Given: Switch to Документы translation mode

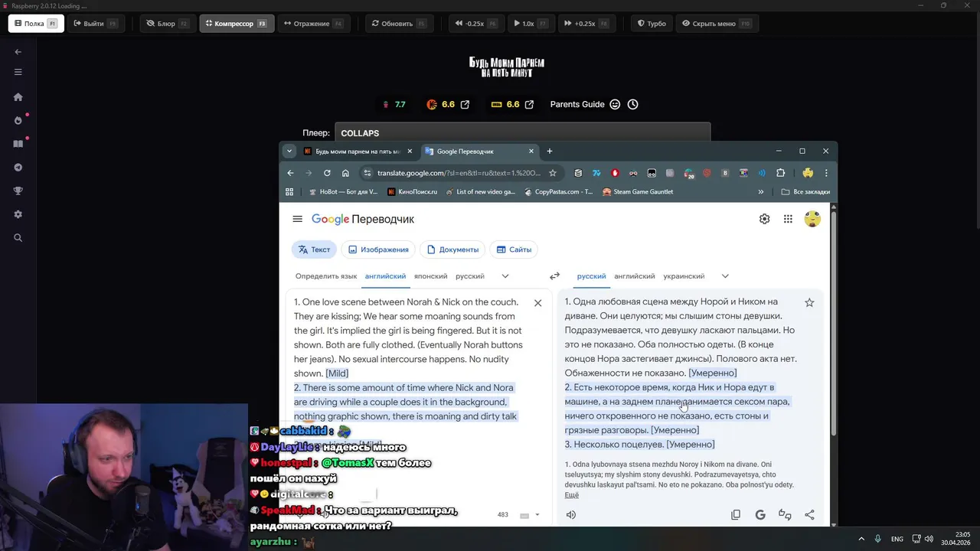Looking at the screenshot, I should pyautogui.click(x=452, y=249).
